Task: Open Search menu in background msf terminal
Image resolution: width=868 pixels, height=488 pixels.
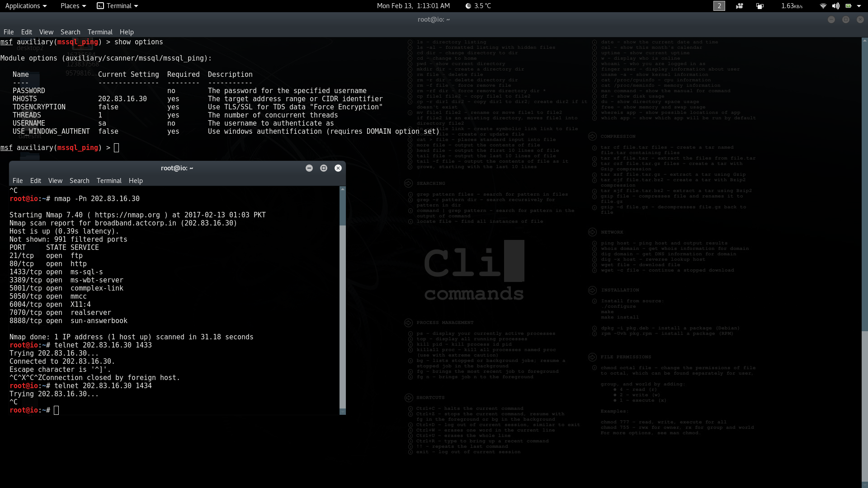Action: point(71,32)
